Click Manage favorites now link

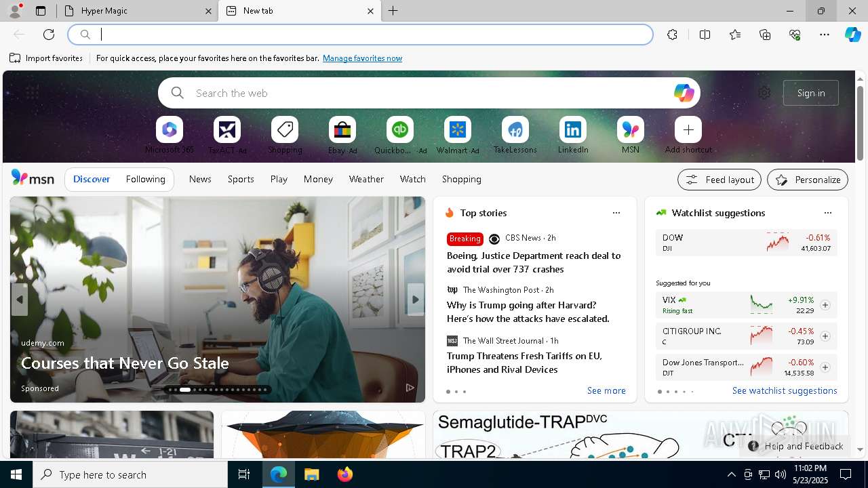[x=362, y=58]
